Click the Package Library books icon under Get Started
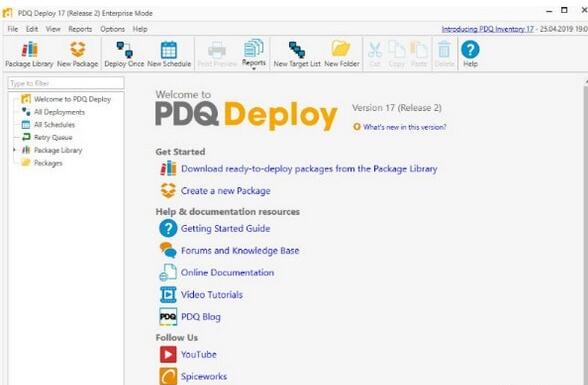Viewport: 588px width, 385px height. click(168, 168)
